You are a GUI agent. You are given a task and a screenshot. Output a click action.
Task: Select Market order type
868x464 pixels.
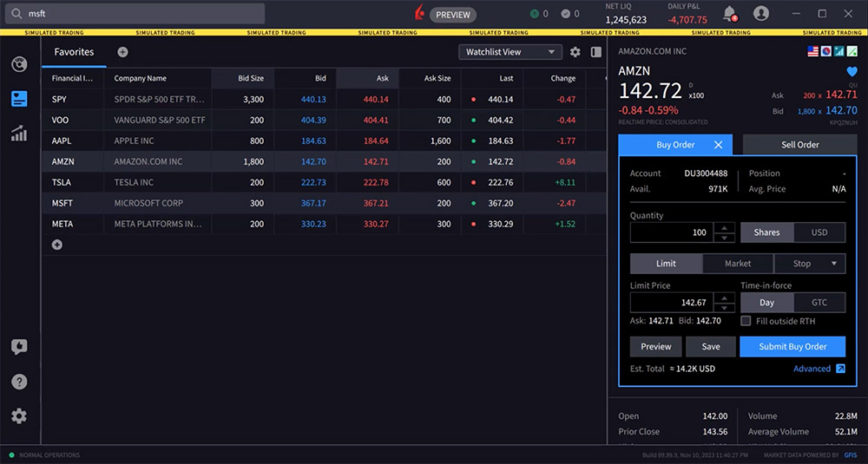[738, 264]
